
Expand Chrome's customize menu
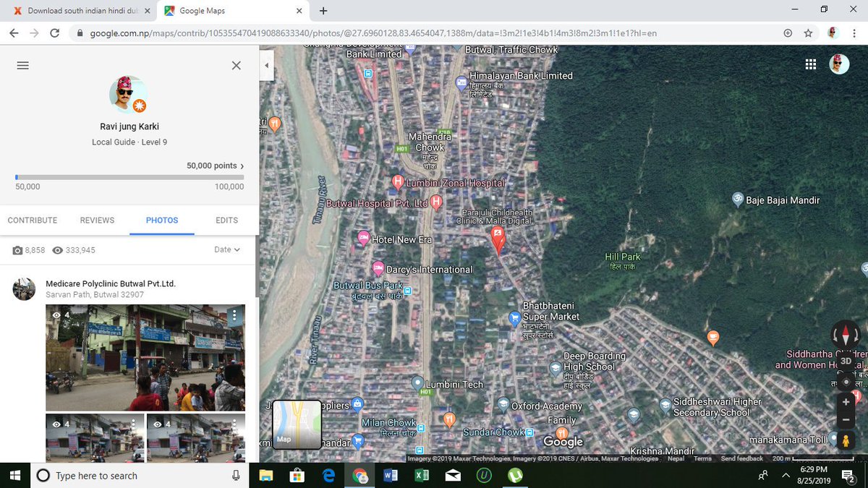854,33
